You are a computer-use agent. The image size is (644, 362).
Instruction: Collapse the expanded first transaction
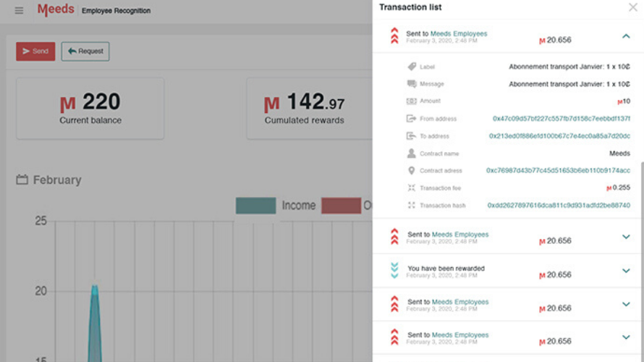pos(626,36)
